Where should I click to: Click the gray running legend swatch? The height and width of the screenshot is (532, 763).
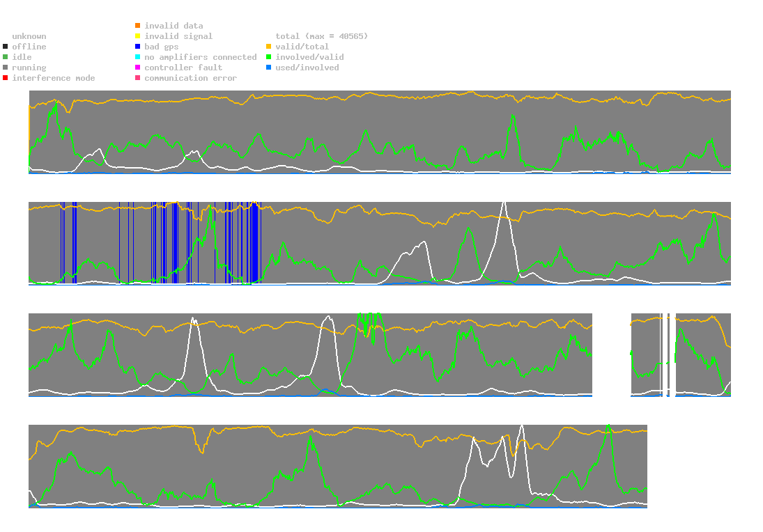pos(6,68)
